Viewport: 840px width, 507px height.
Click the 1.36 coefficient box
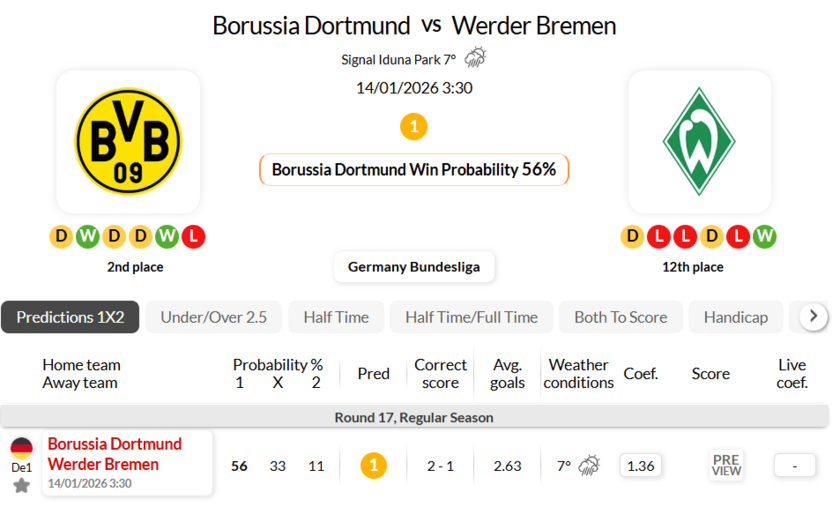[x=640, y=465]
